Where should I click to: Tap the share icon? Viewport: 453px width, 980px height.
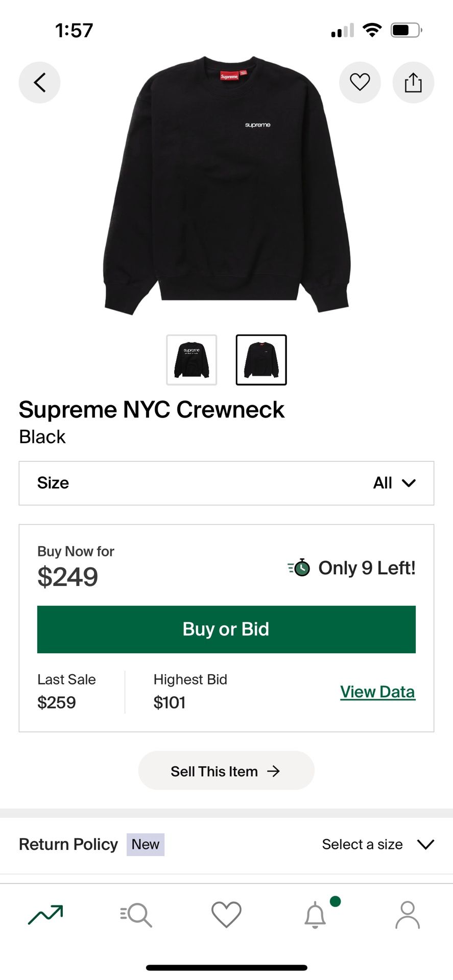(x=413, y=82)
